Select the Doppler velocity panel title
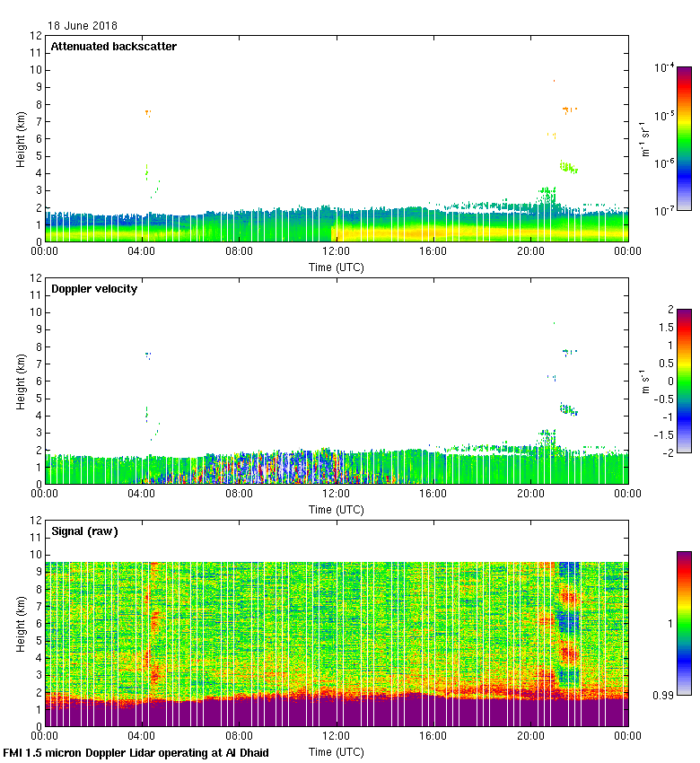 (94, 289)
